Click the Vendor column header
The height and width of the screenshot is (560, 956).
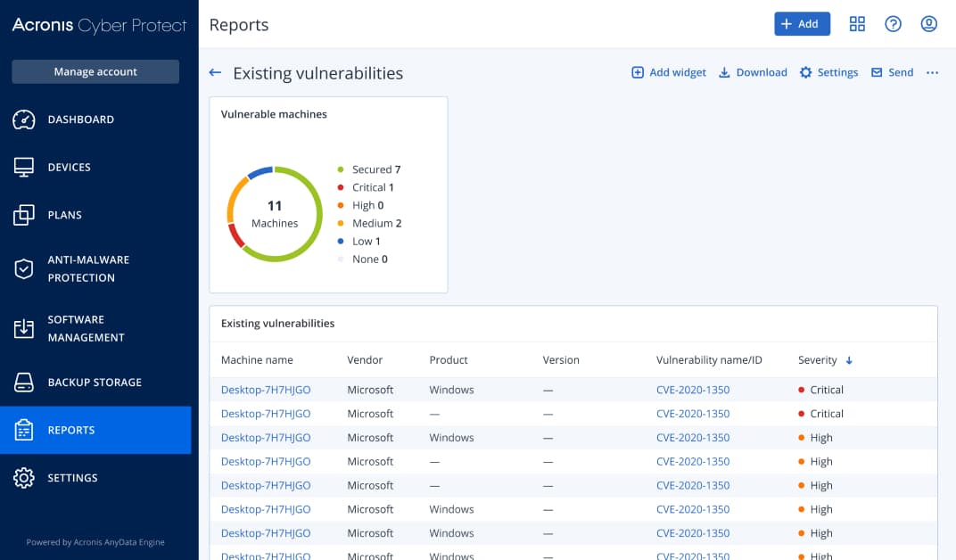tap(365, 360)
